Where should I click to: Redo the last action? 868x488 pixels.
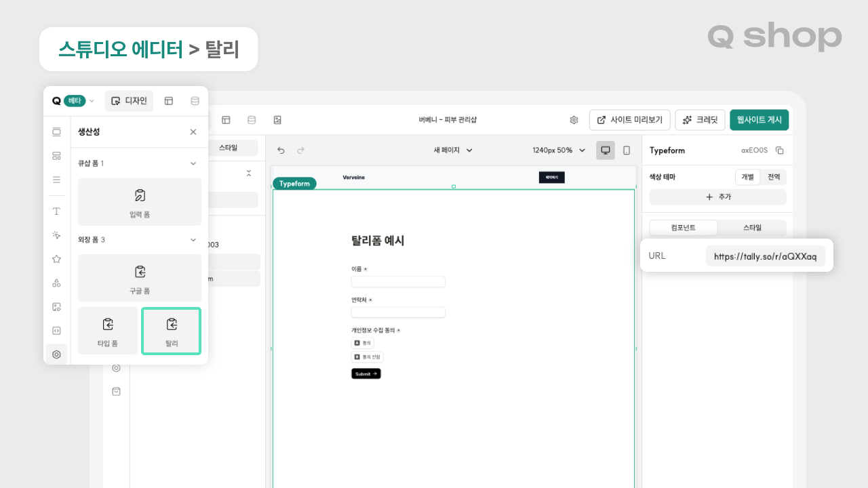(301, 150)
